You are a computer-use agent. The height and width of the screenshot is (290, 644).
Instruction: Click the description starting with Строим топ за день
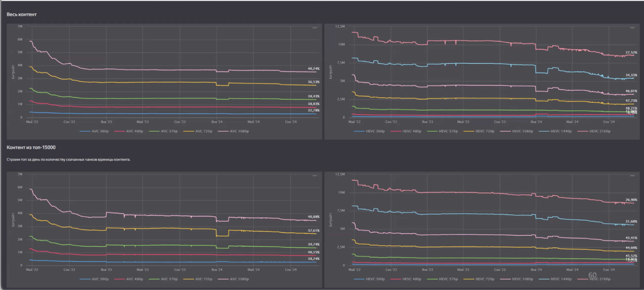(68, 159)
